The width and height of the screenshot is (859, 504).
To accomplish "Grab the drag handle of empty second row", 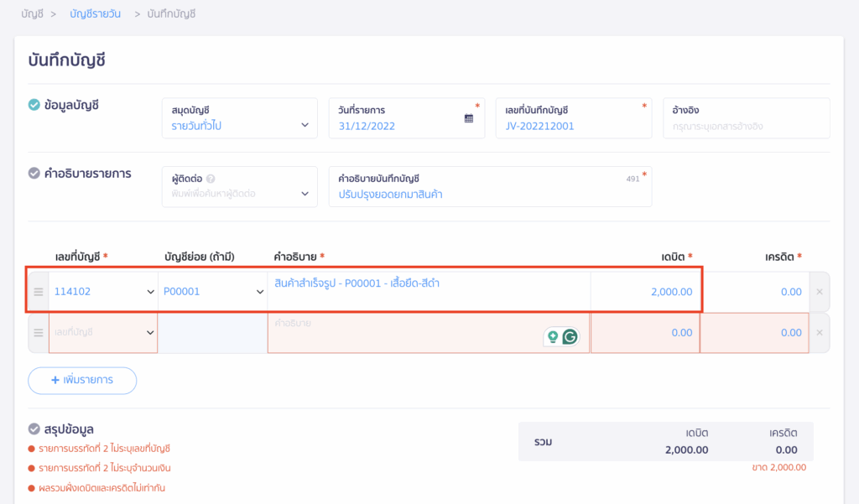I will click(38, 333).
